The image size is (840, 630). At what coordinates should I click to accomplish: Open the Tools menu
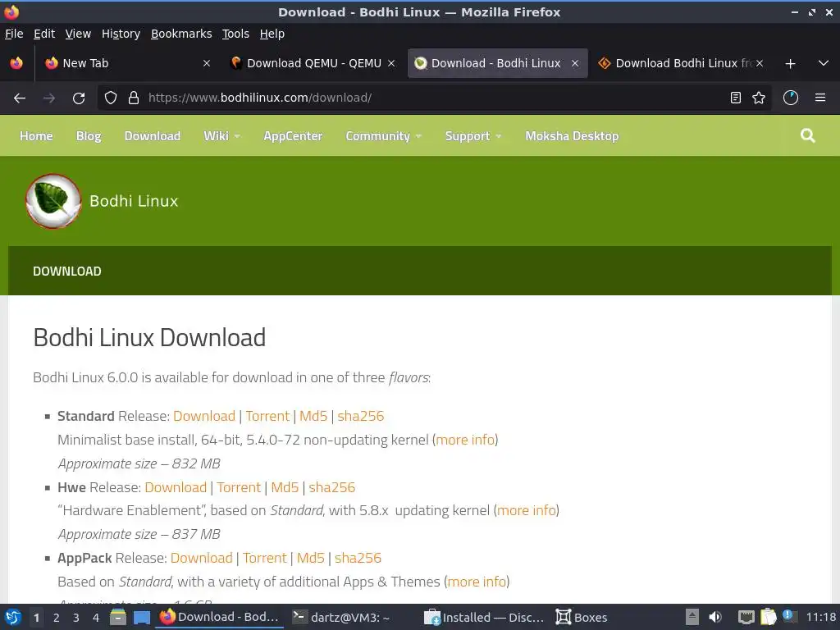coord(235,34)
